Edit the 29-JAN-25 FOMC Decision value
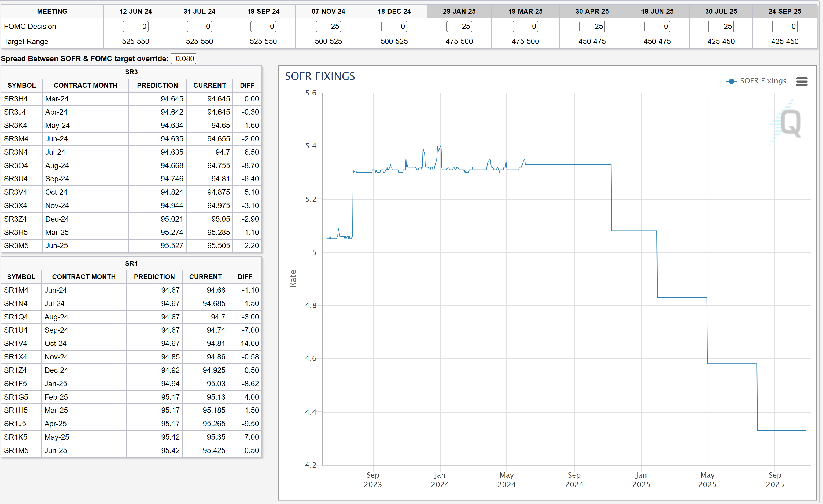Image resolution: width=823 pixels, height=504 pixels. point(459,26)
